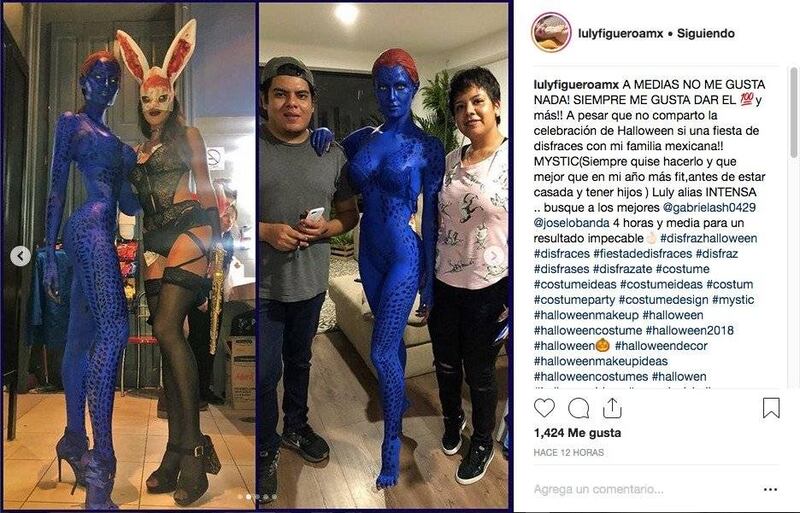Like the post with the heart icon
Image resolution: width=800 pixels, height=513 pixels.
544,408
